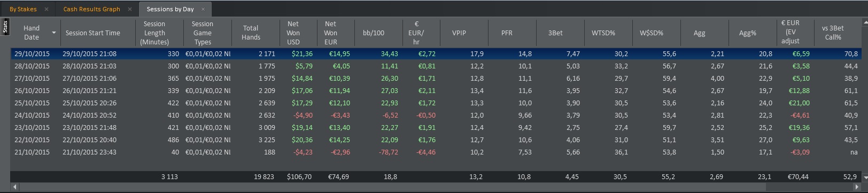Viewport: 868px width, 193px height.
Task: Close the By Stakes tab
Action: coord(46,9)
